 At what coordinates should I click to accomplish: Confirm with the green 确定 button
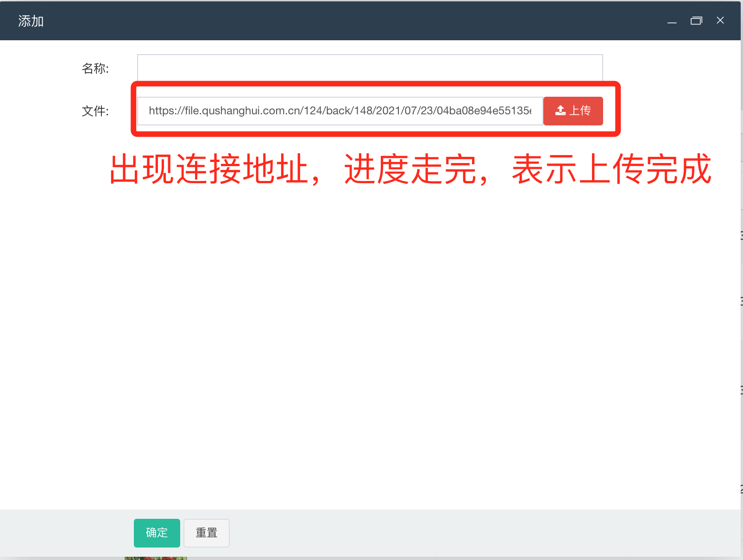pyautogui.click(x=157, y=533)
